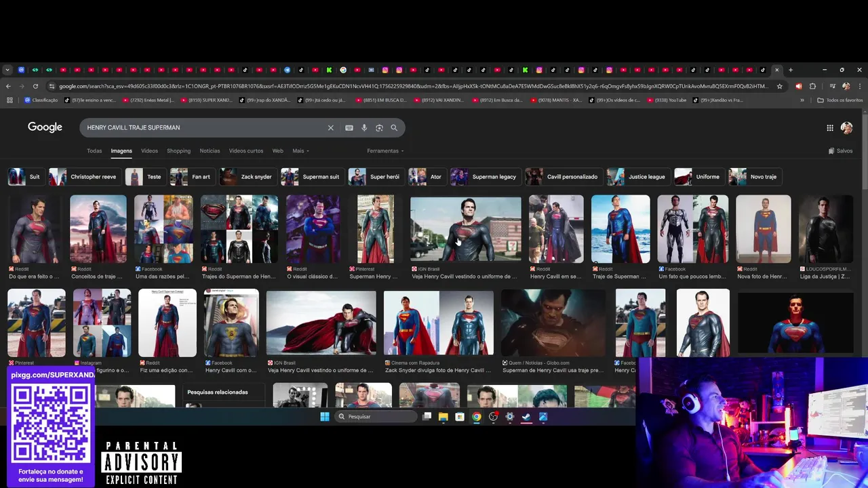
Task: Select the Web results tab
Action: tap(277, 150)
